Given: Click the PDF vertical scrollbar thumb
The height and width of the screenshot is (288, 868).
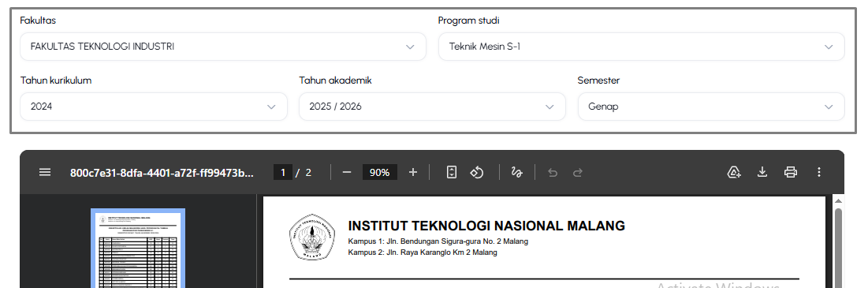Looking at the screenshot, I should pos(838,248).
